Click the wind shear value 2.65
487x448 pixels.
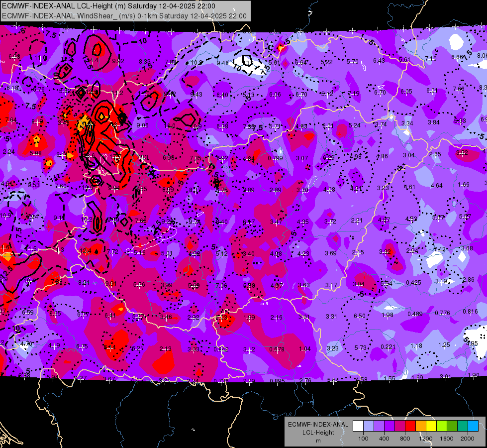click(435, 154)
